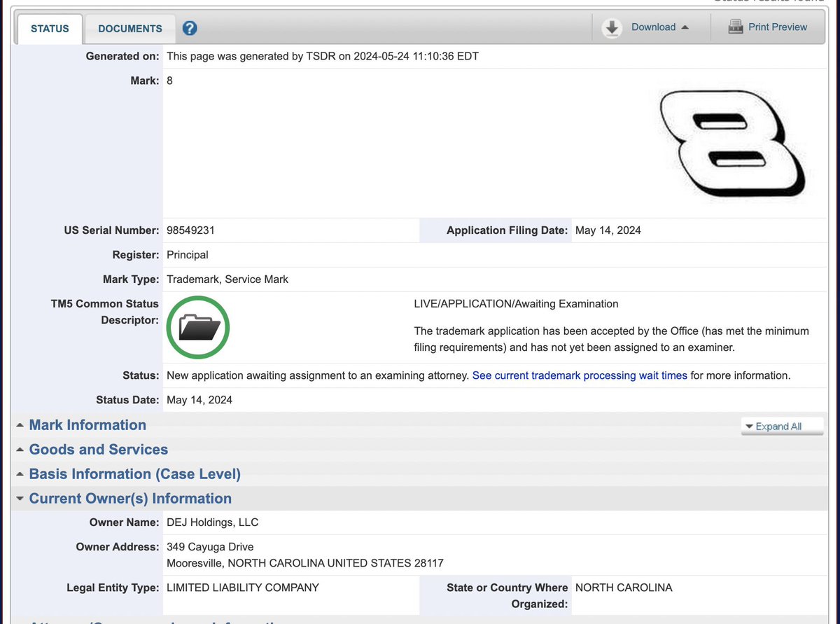Select owner name DEJ Holdings, LLC
The width and height of the screenshot is (840, 624).
[213, 522]
